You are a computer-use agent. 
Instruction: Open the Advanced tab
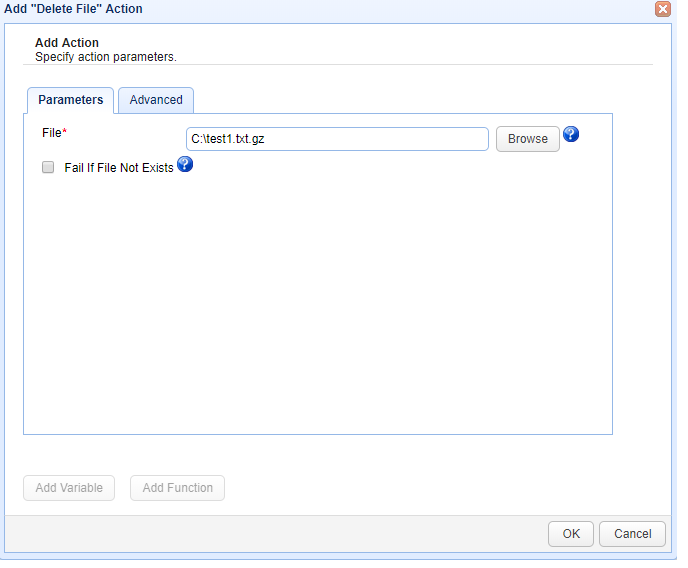tap(156, 100)
